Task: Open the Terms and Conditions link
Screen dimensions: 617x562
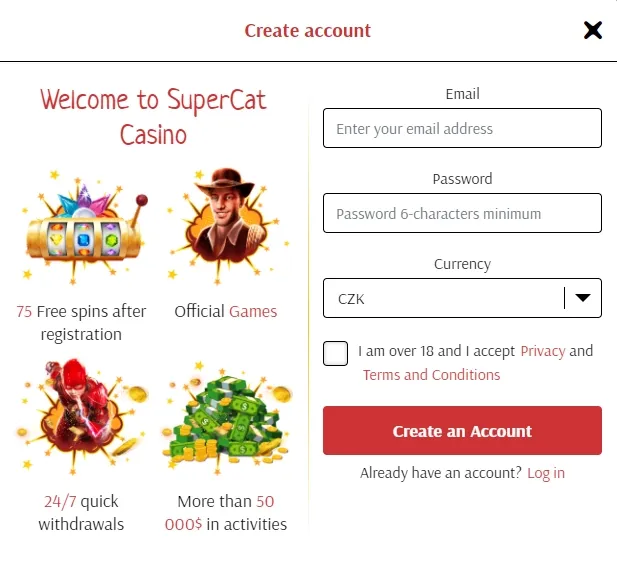Action: (x=431, y=375)
